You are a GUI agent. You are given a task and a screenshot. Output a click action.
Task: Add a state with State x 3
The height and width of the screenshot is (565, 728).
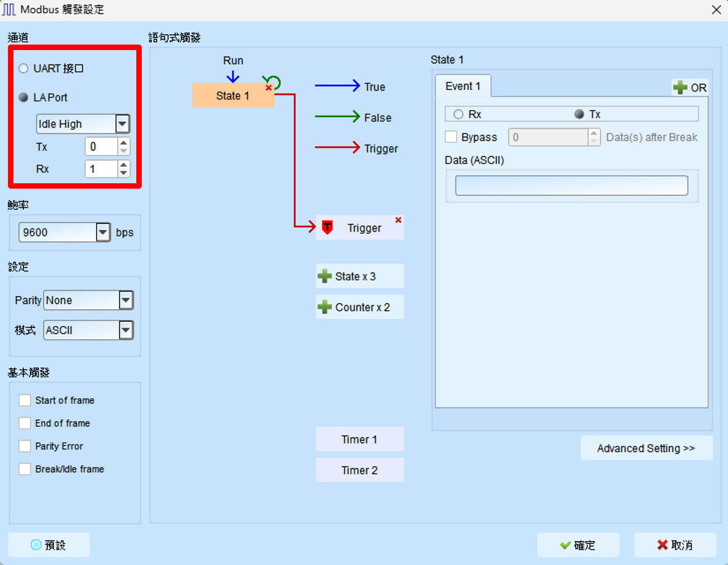360,276
